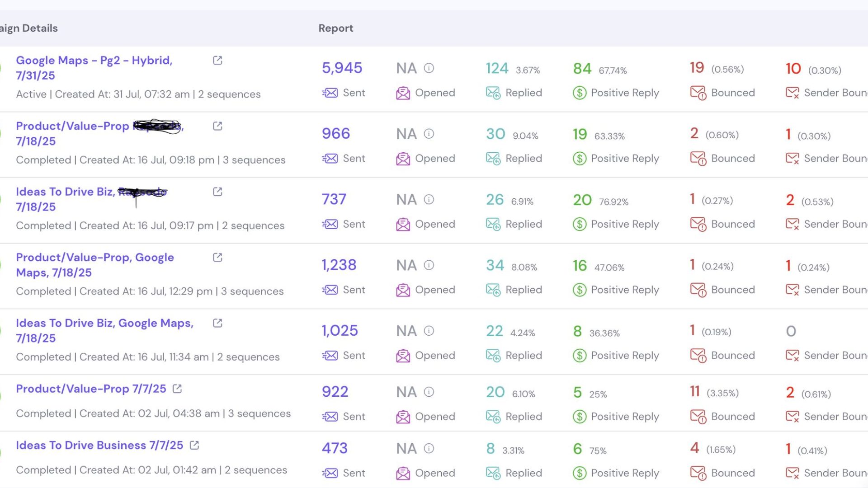Click the Replied icon under 30 replies
Image resolution: width=868 pixels, height=488 pixels.
pyautogui.click(x=493, y=159)
